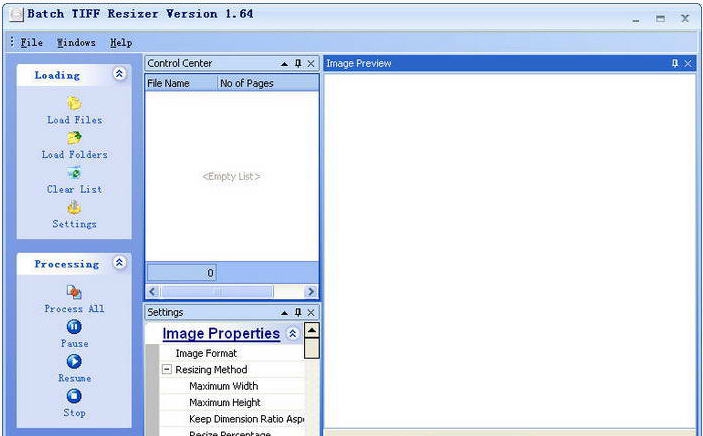Click Settings panel's up-arrow dropdown
703x436 pixels.
[284, 313]
